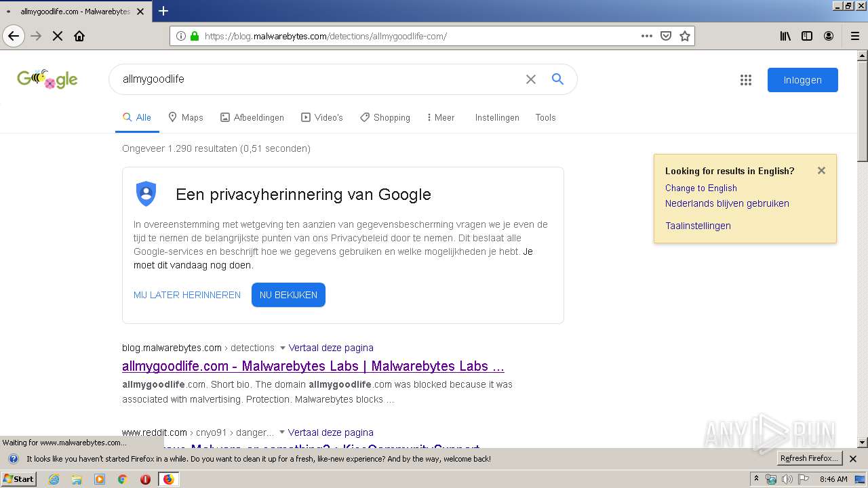
Task: Expand the Meer menu
Action: pos(441,117)
